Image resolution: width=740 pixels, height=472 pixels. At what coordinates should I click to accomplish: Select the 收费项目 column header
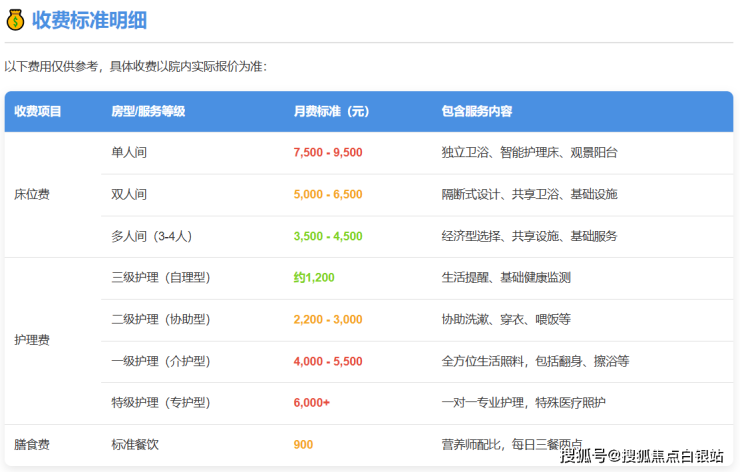pyautogui.click(x=38, y=111)
